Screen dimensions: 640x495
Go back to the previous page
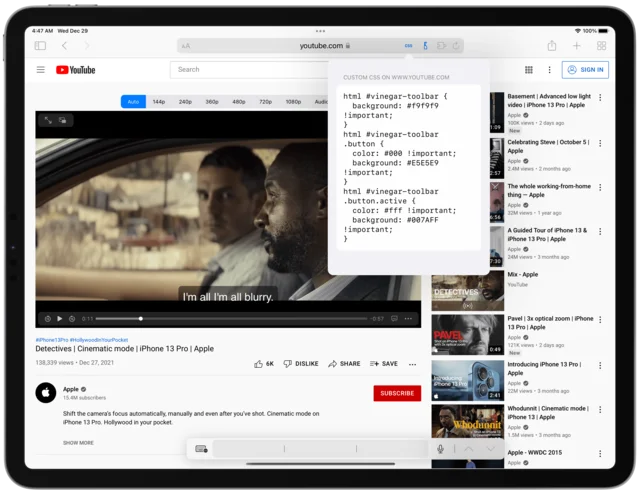(x=64, y=46)
